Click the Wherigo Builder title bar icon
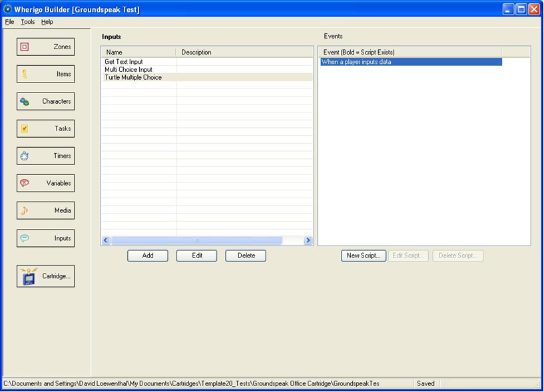Image resolution: width=544 pixels, height=392 pixels. (x=7, y=9)
